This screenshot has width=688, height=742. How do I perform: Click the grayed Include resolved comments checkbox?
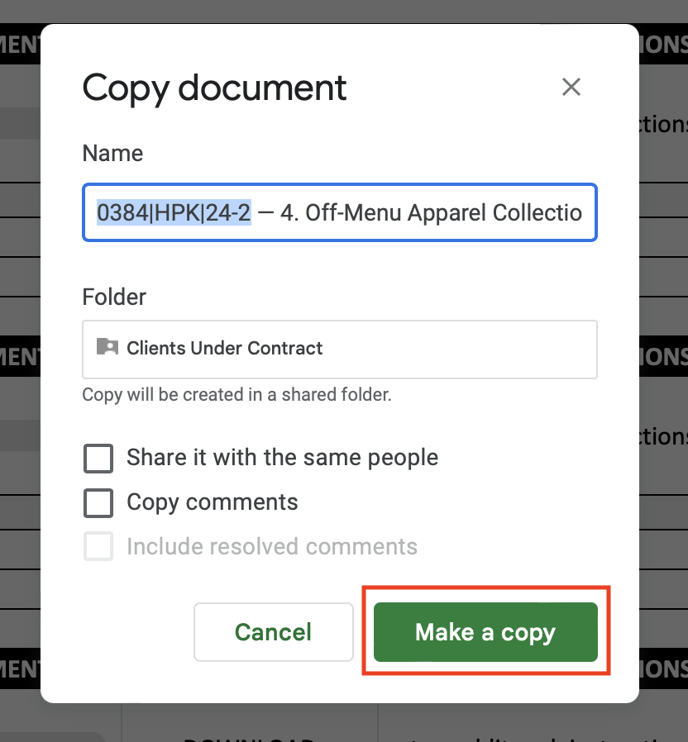click(x=98, y=546)
